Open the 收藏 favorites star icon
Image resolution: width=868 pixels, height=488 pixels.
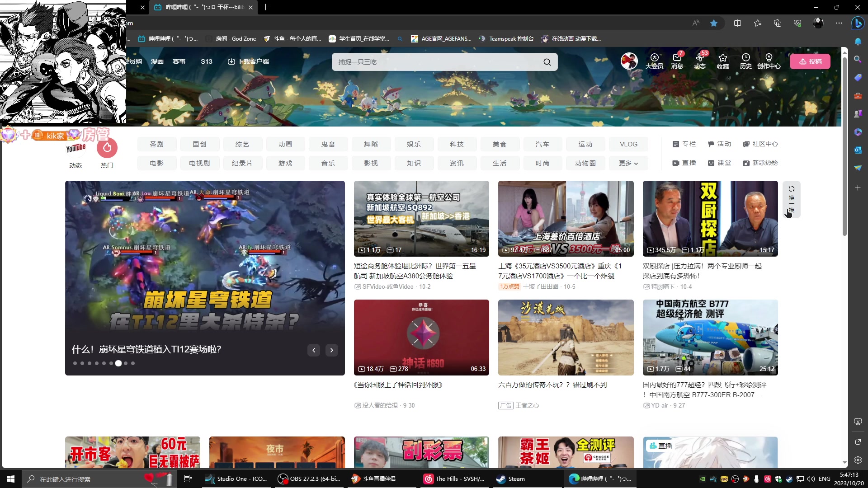(x=722, y=61)
